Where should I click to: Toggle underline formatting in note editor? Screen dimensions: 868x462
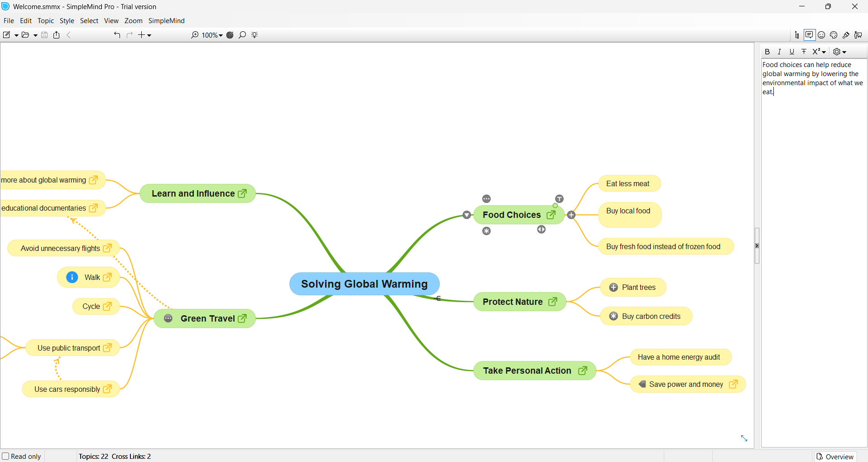(x=791, y=52)
